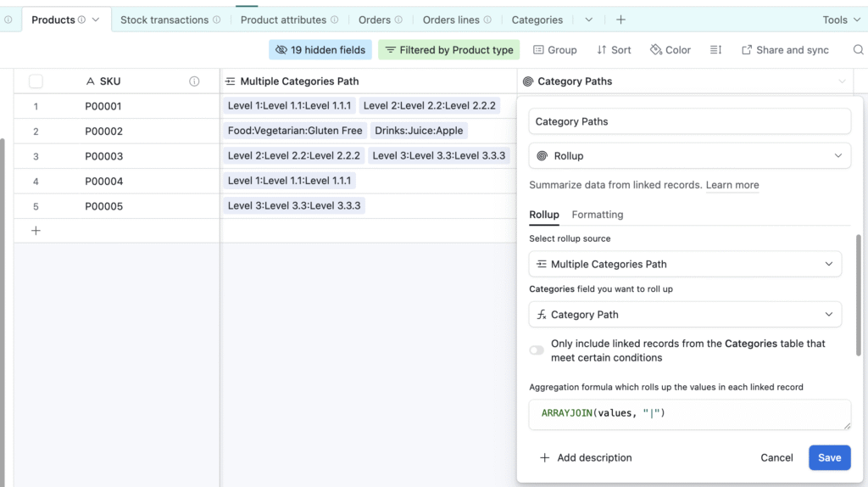The height and width of the screenshot is (487, 868).
Task: Open the Category Path field dropdown
Action: coord(685,315)
